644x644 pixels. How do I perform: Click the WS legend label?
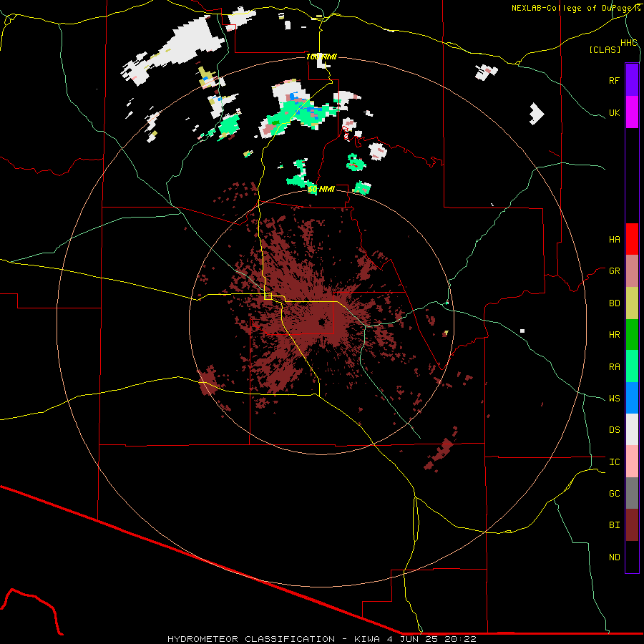click(x=614, y=398)
